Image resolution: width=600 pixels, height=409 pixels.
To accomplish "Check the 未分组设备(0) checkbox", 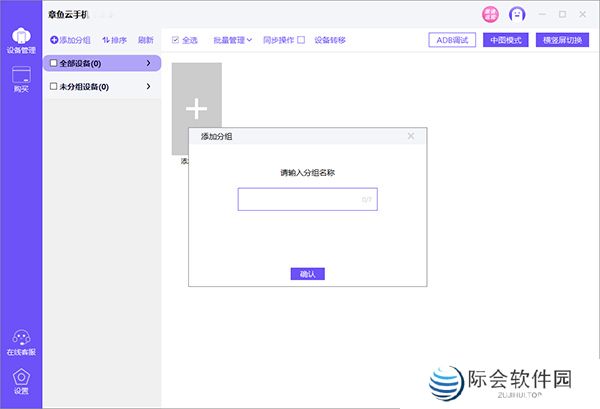I will click(x=54, y=86).
